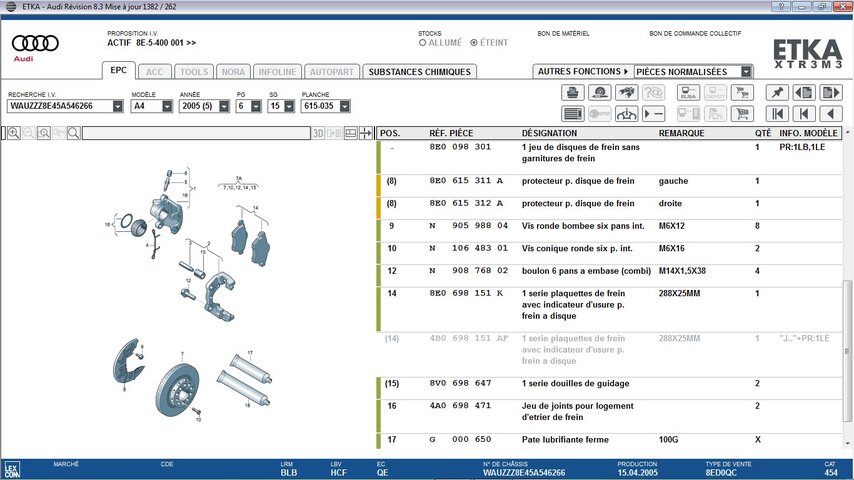Viewport: 854px width, 480px height.
Task: Expand the AUTRES FONCTIONS menu
Action: coord(583,71)
